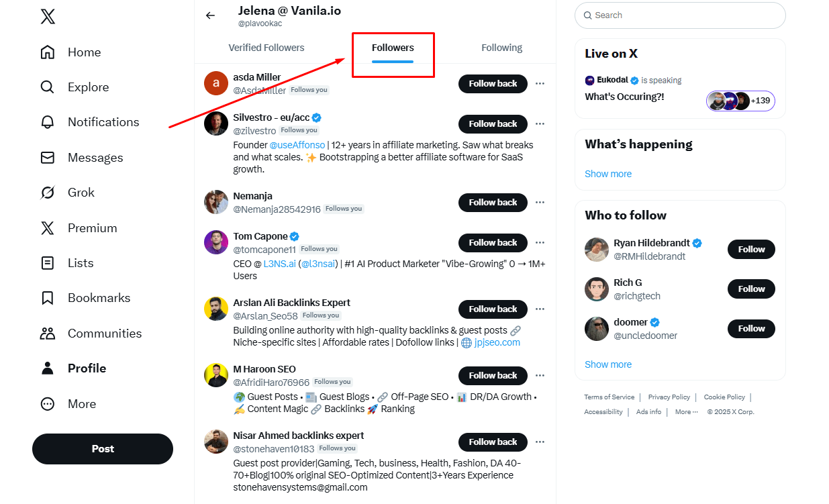Switch to the Verified Followers tab

click(266, 47)
